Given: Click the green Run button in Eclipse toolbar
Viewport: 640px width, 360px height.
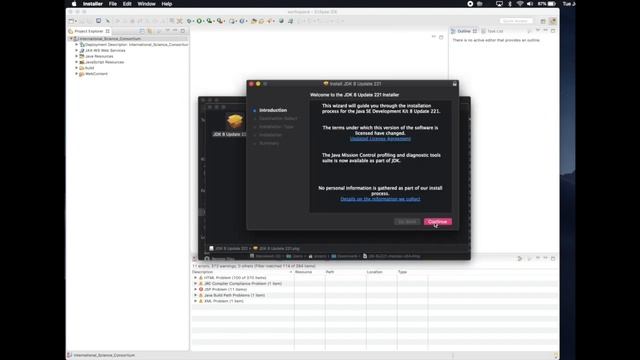Looking at the screenshot, I should pyautogui.click(x=200, y=21).
